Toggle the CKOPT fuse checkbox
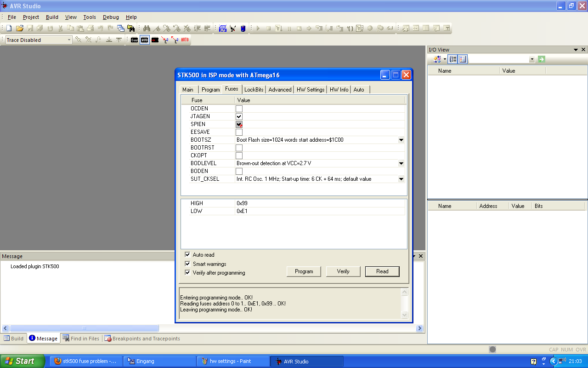Screen dimensions: 588x368 pyautogui.click(x=239, y=155)
